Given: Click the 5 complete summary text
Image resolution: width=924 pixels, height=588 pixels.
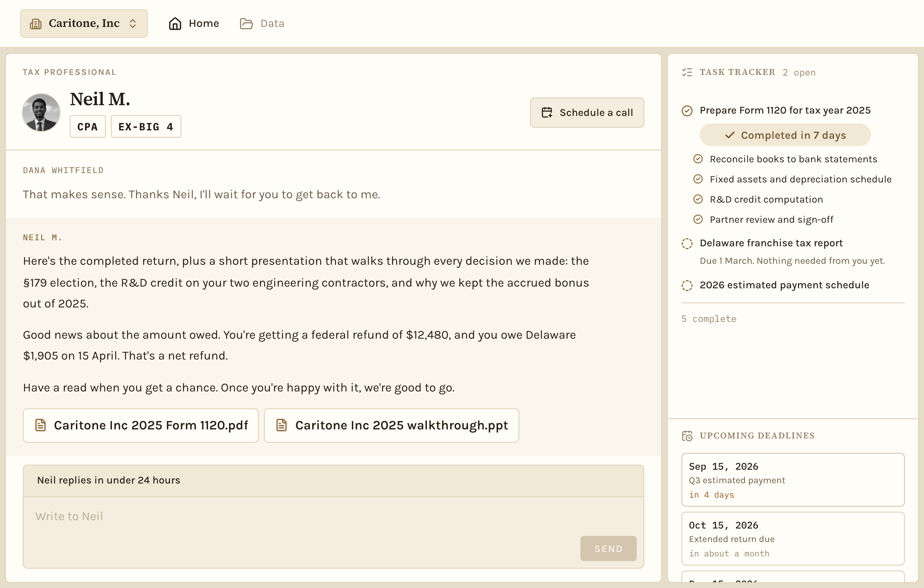Looking at the screenshot, I should [709, 319].
